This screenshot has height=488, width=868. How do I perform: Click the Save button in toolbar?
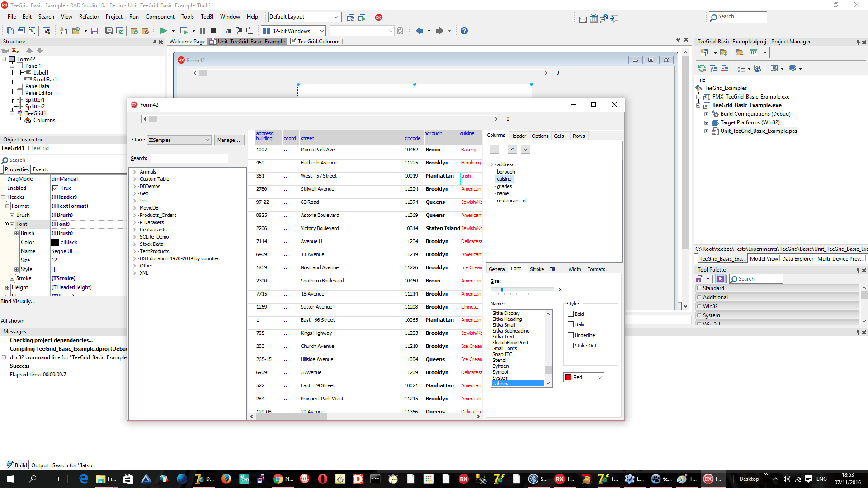(x=94, y=31)
